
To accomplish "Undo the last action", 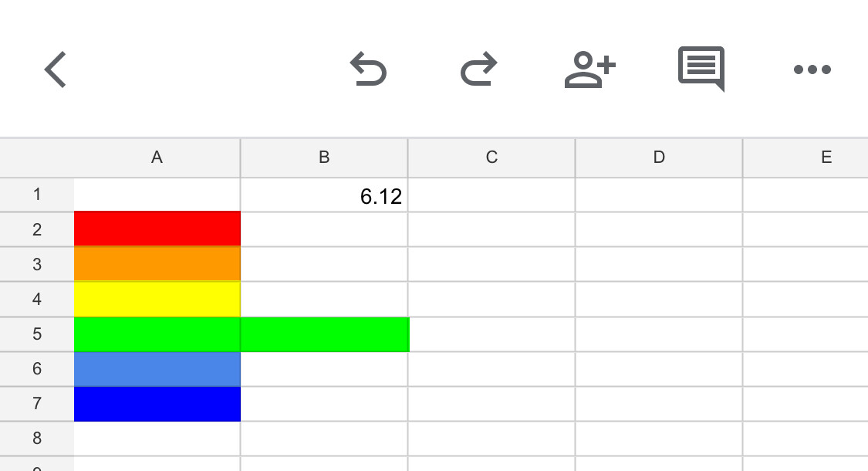I will [368, 69].
